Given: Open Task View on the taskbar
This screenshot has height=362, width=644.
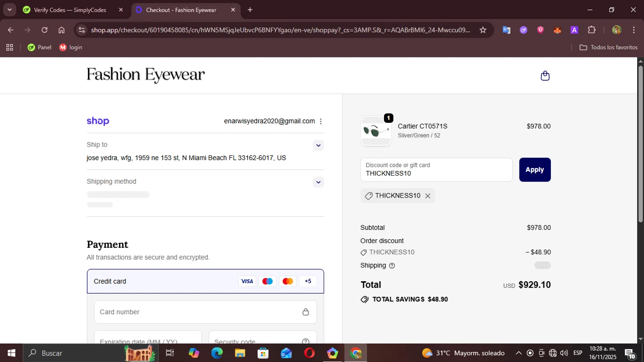Looking at the screenshot, I should pyautogui.click(x=170, y=353).
